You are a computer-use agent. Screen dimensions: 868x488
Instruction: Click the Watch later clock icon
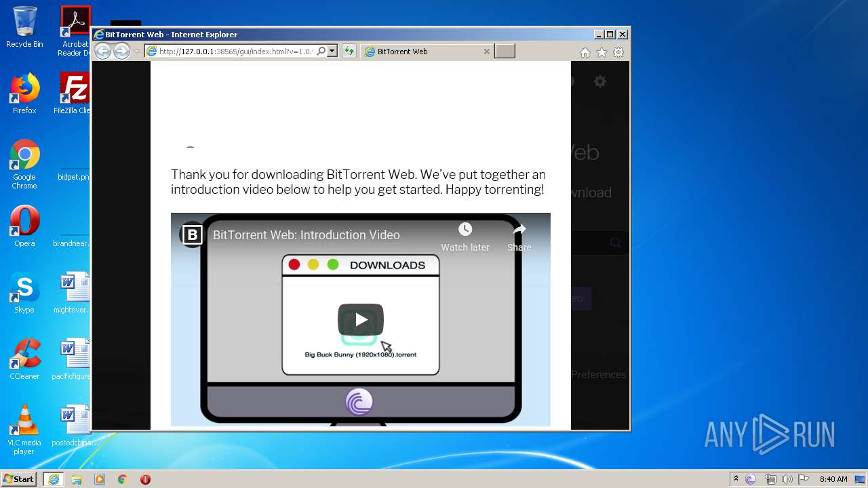[465, 229]
